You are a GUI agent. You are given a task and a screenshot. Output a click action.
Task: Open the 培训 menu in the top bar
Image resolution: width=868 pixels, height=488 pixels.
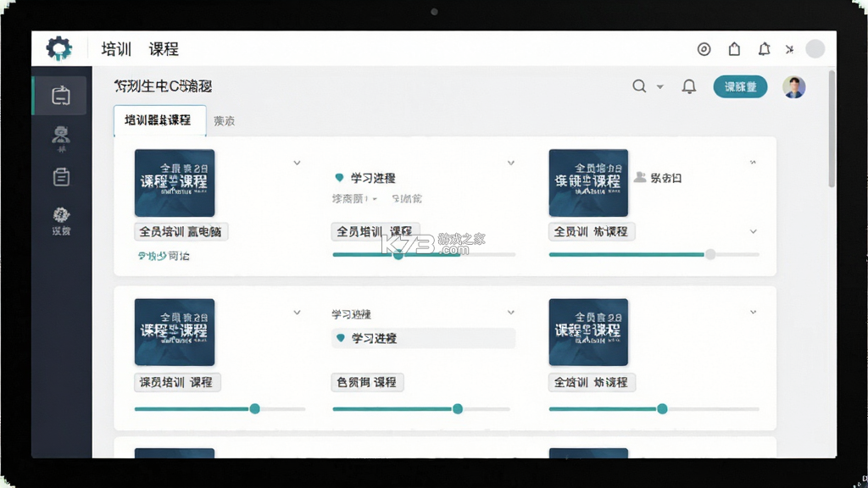click(116, 49)
